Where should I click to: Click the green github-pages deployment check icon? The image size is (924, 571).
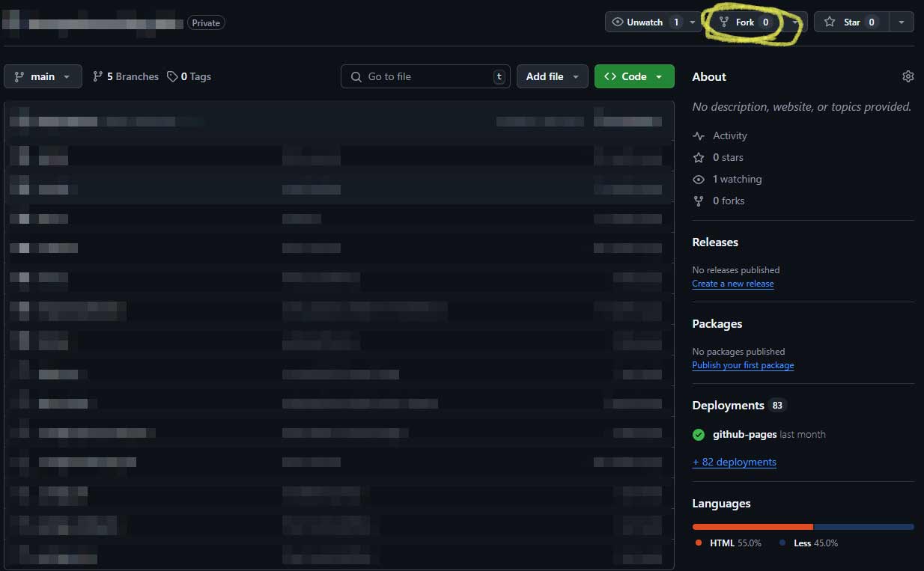coord(699,434)
